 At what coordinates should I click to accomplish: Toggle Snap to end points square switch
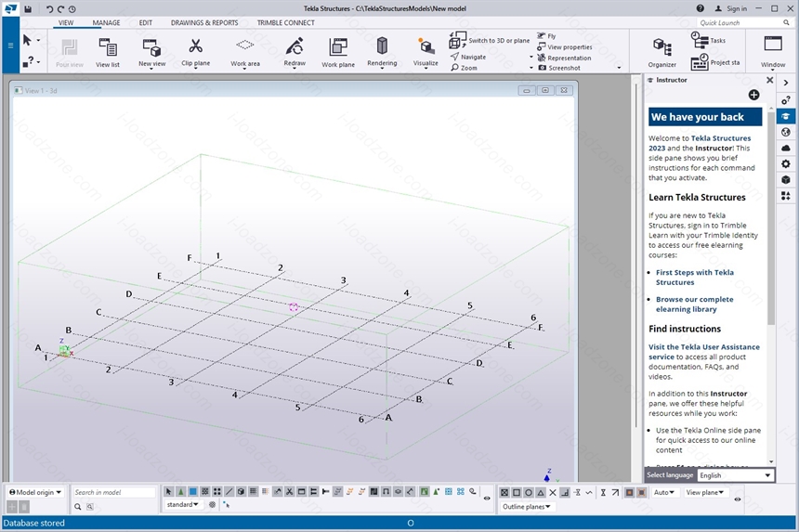pyautogui.click(x=517, y=492)
